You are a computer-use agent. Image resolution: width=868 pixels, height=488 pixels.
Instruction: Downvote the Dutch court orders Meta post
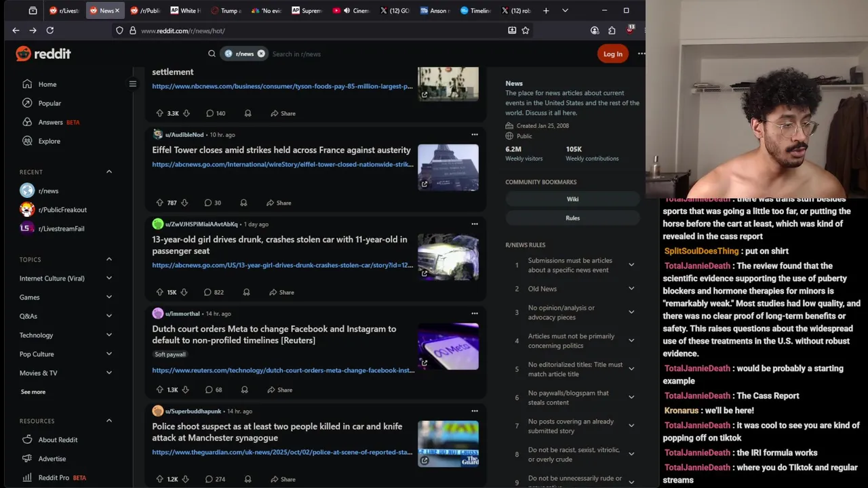click(x=185, y=390)
